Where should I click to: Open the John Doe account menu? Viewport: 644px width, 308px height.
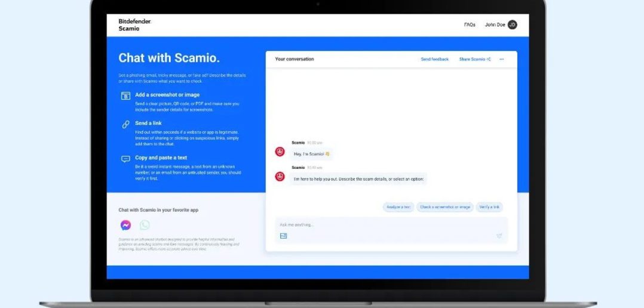click(495, 25)
